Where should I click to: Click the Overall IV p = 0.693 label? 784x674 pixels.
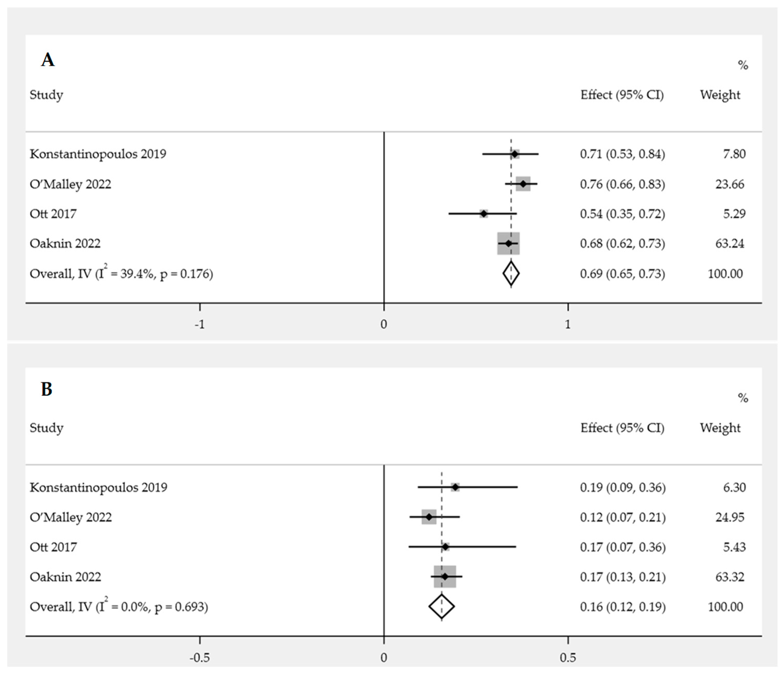[119, 607]
